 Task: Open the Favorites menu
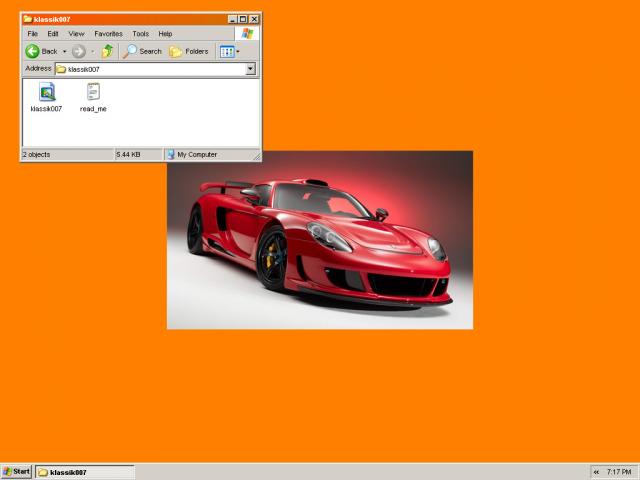coord(108,34)
